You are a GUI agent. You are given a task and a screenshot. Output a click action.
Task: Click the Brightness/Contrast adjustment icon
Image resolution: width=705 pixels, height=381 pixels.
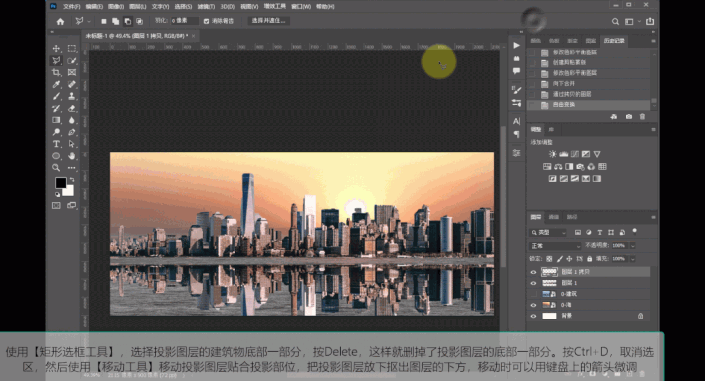click(553, 154)
